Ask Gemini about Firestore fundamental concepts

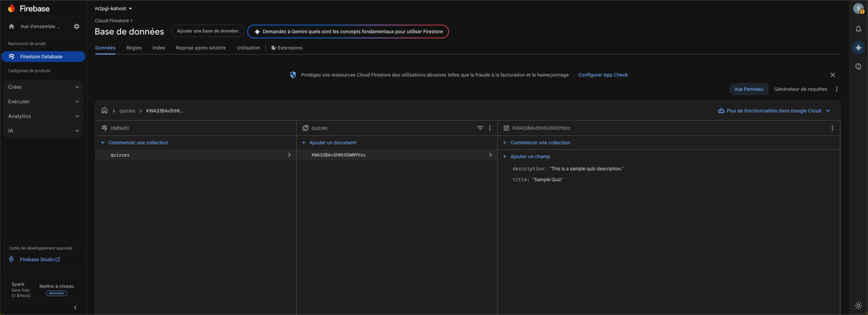click(x=348, y=32)
